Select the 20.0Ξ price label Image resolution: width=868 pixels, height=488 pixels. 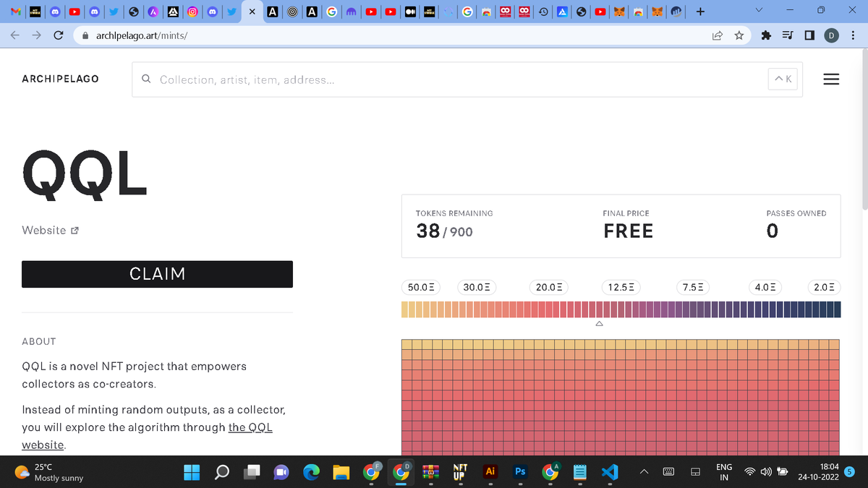[x=548, y=287]
